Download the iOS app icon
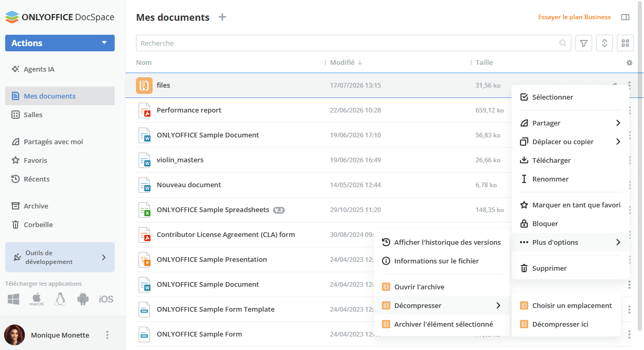644x350 pixels. click(106, 299)
